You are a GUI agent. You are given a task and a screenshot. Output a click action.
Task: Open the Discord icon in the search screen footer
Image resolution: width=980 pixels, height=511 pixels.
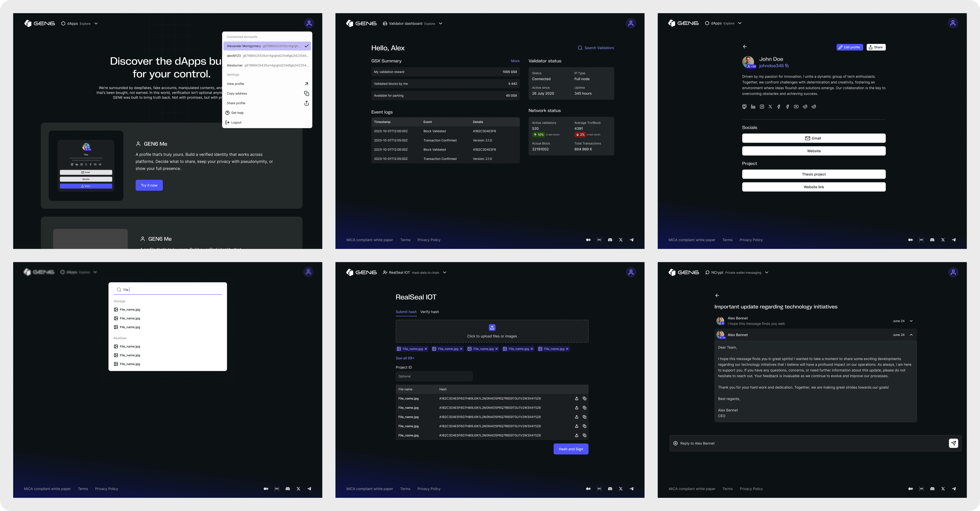click(288, 489)
